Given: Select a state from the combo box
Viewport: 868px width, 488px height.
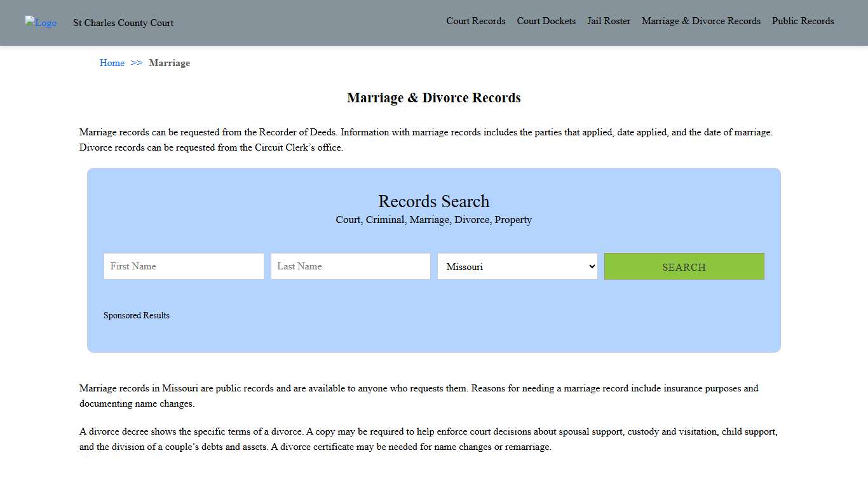Looking at the screenshot, I should (517, 266).
